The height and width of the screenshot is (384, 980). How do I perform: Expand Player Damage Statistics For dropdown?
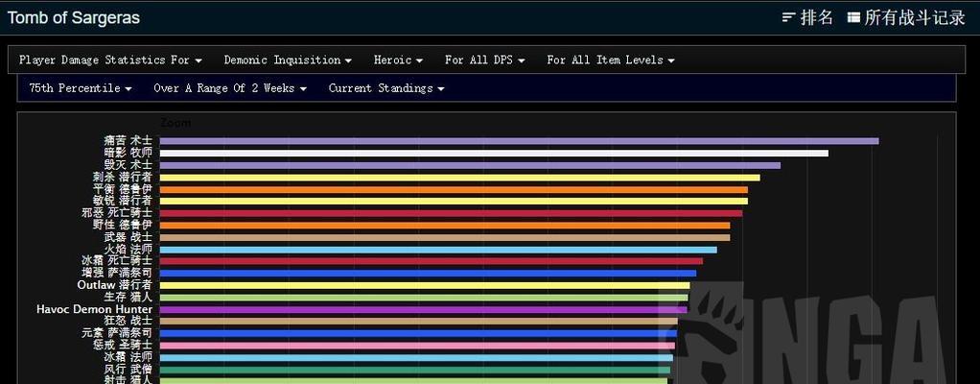(110, 60)
